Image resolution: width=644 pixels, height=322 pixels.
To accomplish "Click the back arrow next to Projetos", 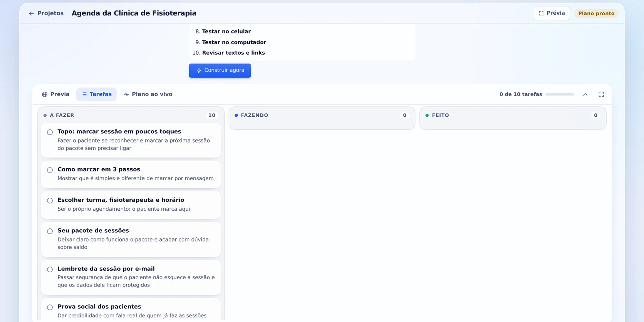I will tap(31, 13).
